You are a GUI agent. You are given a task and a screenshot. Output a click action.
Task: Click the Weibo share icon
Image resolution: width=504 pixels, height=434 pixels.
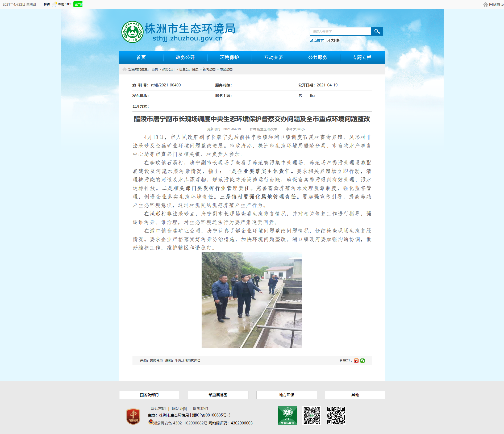356,361
